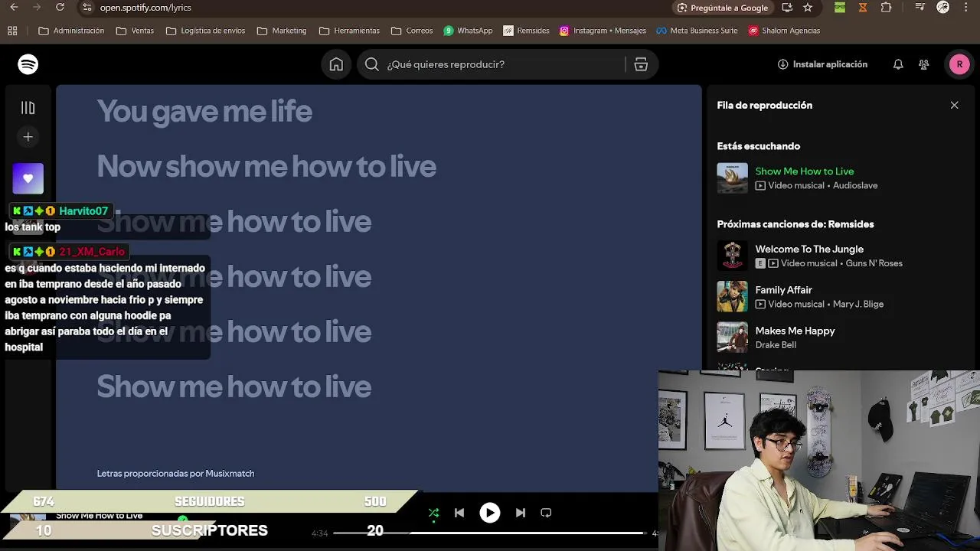This screenshot has width=980, height=551.
Task: Toggle the repeat button
Action: [x=546, y=513]
